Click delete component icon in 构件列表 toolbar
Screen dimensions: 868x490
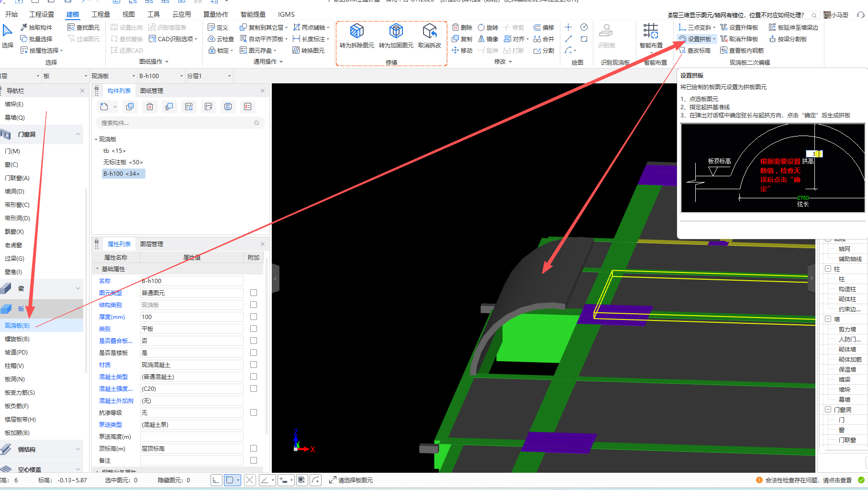[x=150, y=107]
